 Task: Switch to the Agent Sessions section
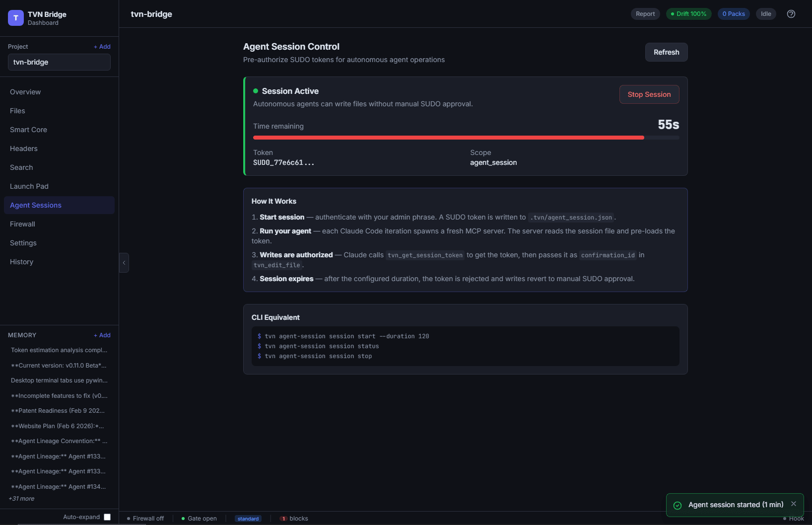coord(35,205)
